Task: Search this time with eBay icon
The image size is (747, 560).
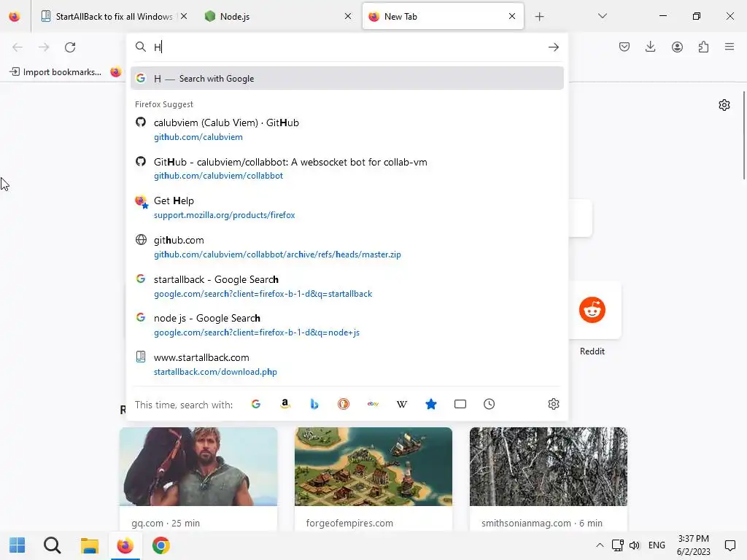Action: tap(373, 404)
